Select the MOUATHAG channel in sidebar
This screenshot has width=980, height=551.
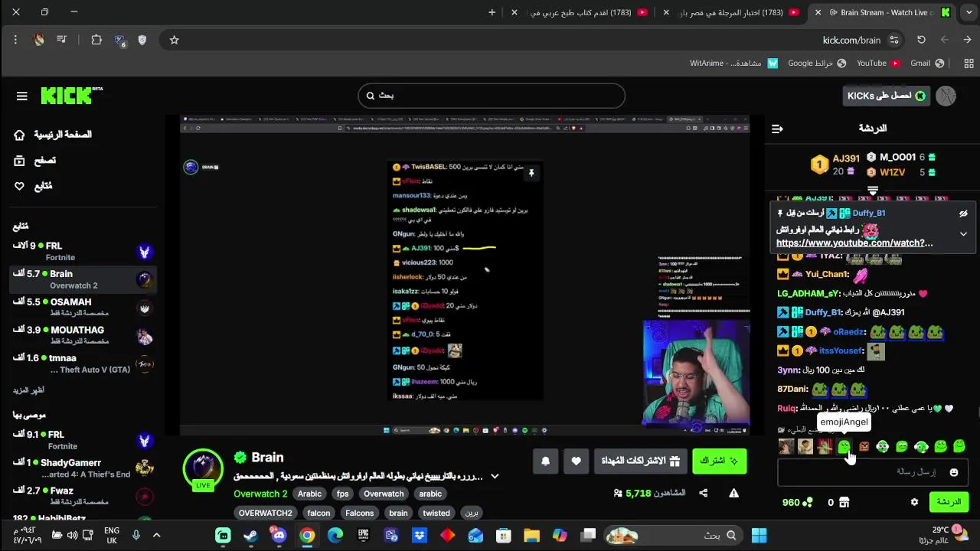point(83,335)
